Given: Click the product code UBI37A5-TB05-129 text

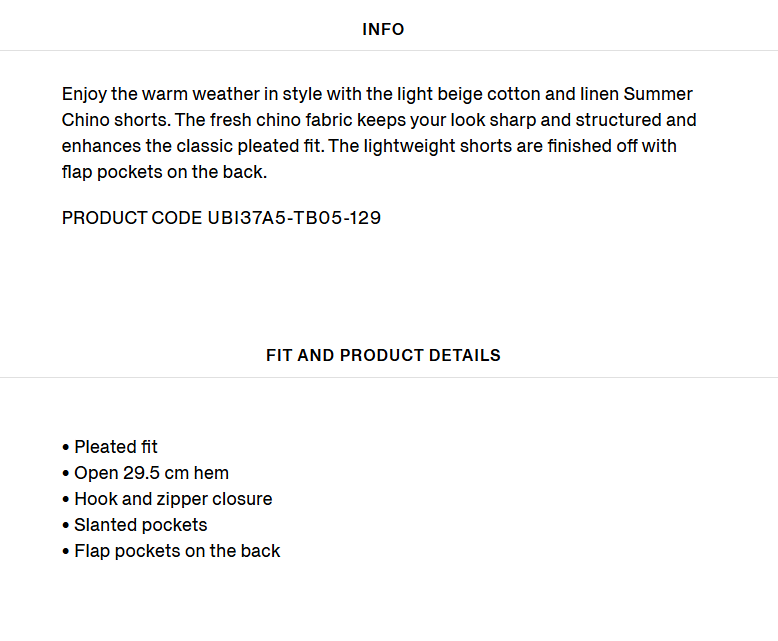Looking at the screenshot, I should pyautogui.click(x=294, y=218).
